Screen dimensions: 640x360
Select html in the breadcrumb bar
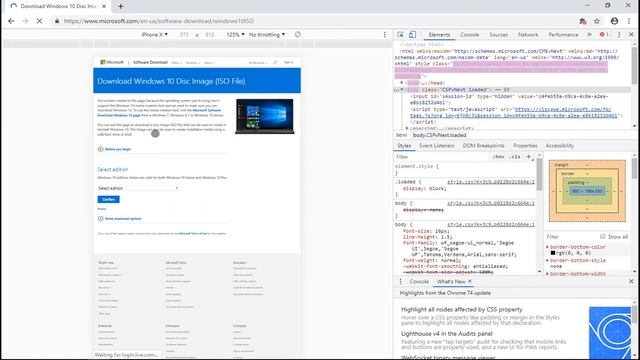click(x=402, y=135)
